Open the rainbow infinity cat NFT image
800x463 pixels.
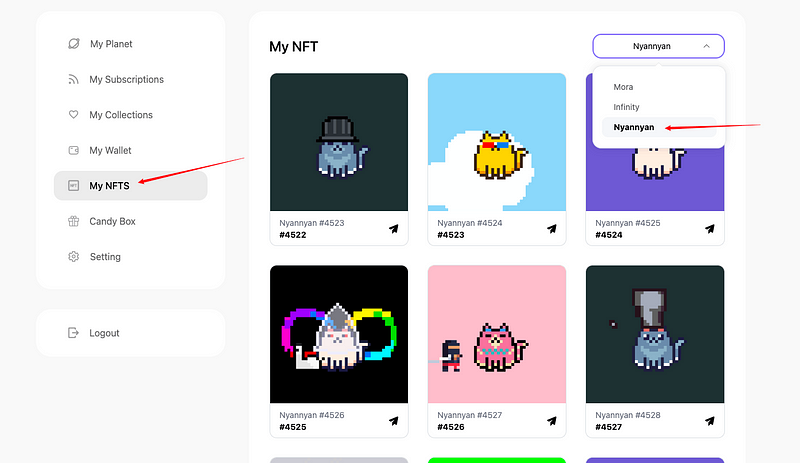tap(338, 335)
